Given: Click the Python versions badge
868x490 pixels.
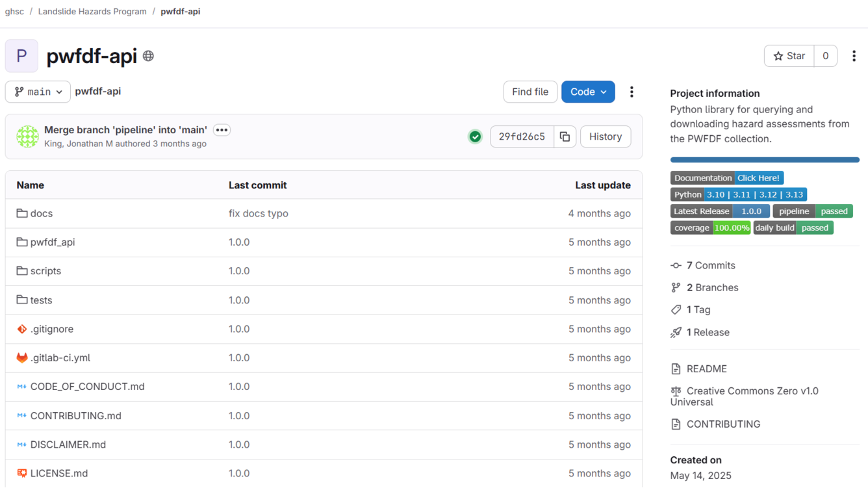Looking at the screenshot, I should [739, 194].
